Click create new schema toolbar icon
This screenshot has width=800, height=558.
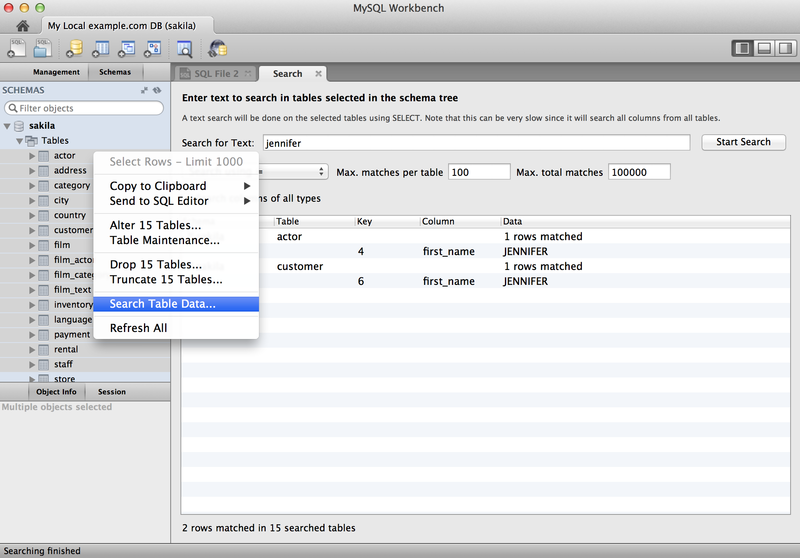74,47
